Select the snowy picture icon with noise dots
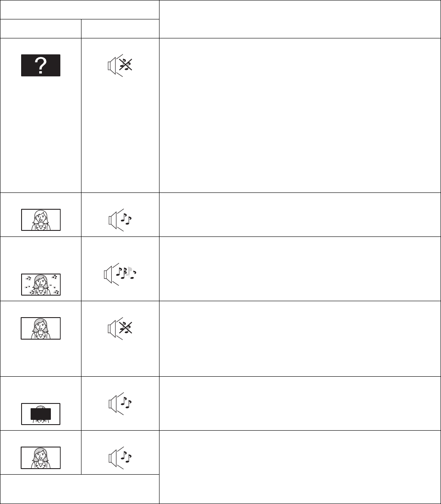 tap(41, 284)
